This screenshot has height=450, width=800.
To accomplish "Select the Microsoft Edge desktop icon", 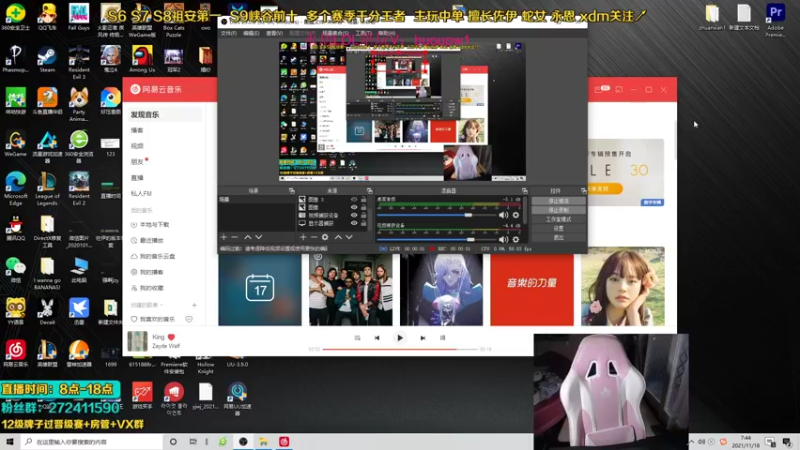I will tap(16, 189).
